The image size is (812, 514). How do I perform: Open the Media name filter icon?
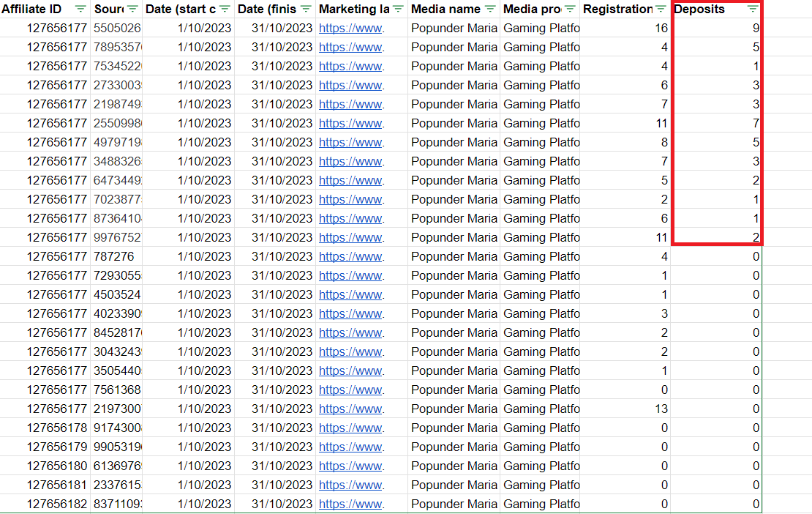pos(490,10)
